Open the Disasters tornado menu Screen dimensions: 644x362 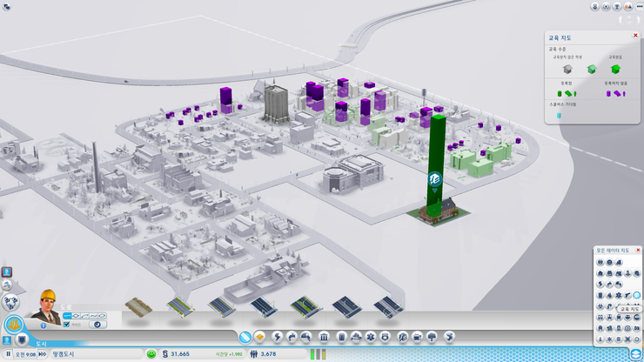pos(450,338)
